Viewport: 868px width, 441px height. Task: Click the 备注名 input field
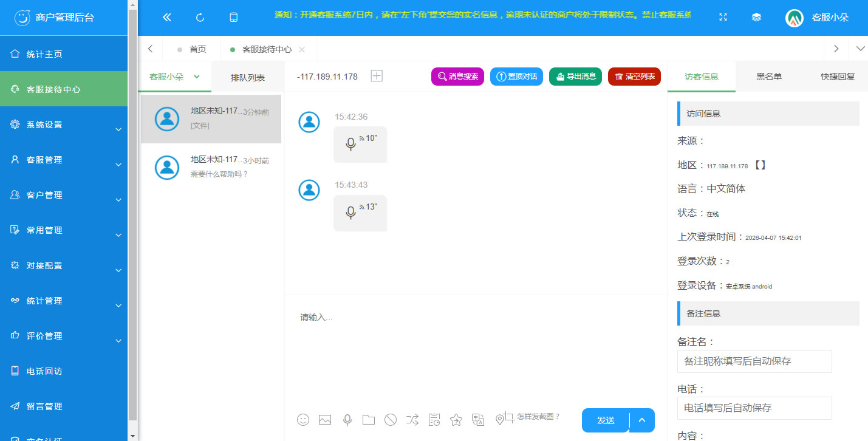pos(754,361)
